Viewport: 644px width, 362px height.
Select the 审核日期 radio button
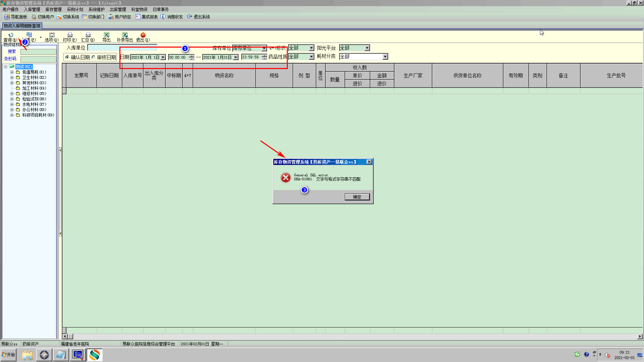94,57
